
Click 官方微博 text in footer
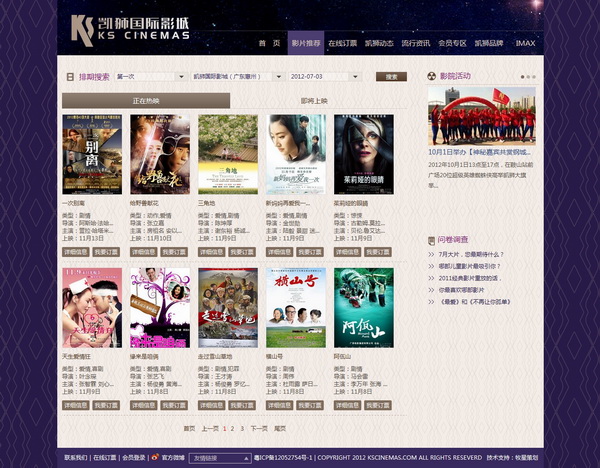pos(173,458)
